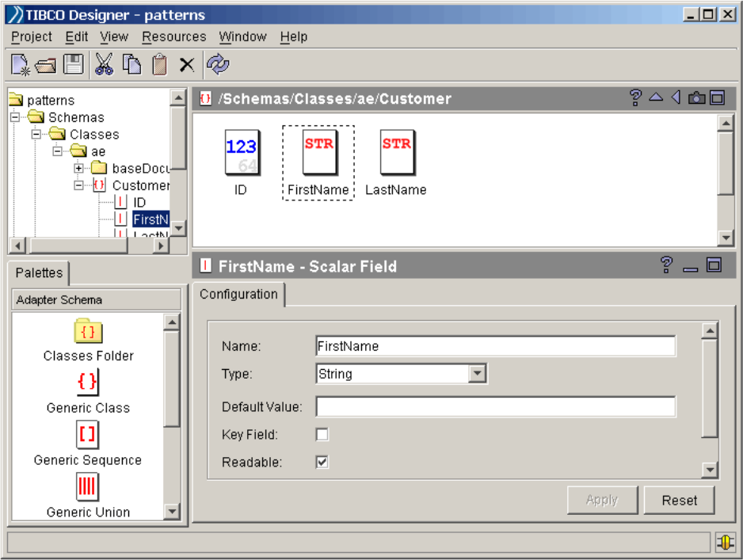Click into the Name input field
The height and width of the screenshot is (560, 743).
(496, 346)
